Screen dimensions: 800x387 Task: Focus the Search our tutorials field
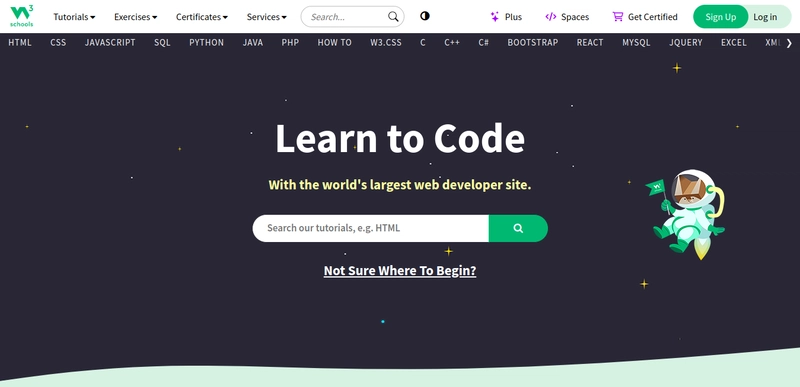click(370, 228)
